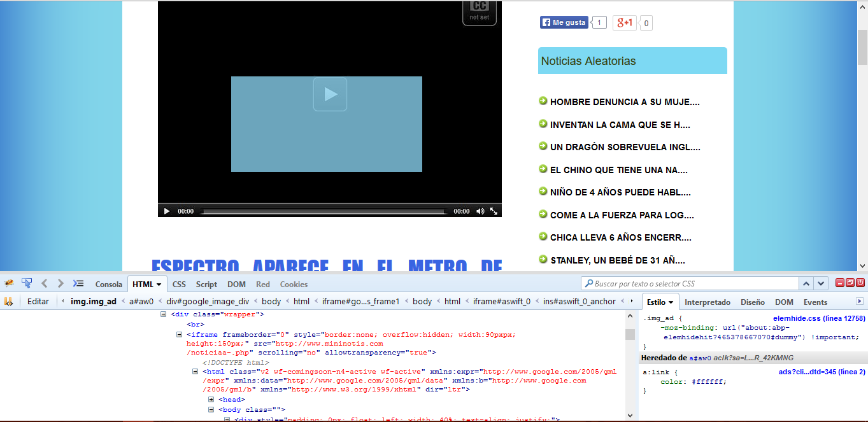The image size is (868, 422).
Task: Switch to the Red tab
Action: click(x=263, y=285)
